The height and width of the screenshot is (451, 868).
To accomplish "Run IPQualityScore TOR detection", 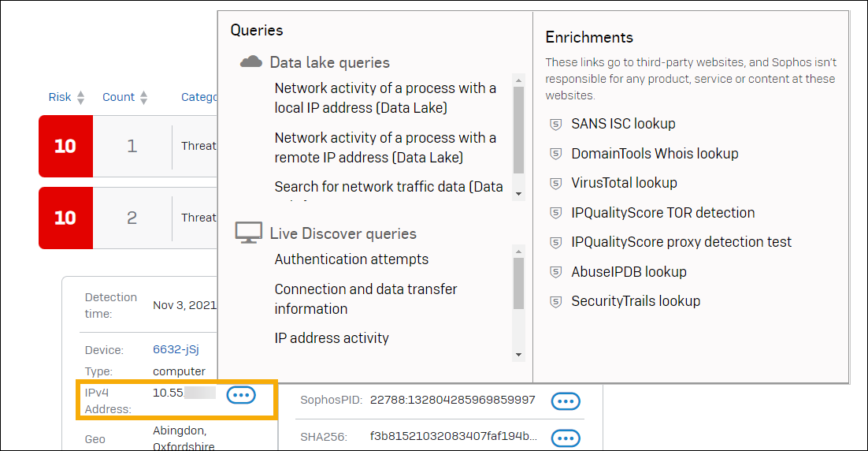I will [662, 213].
